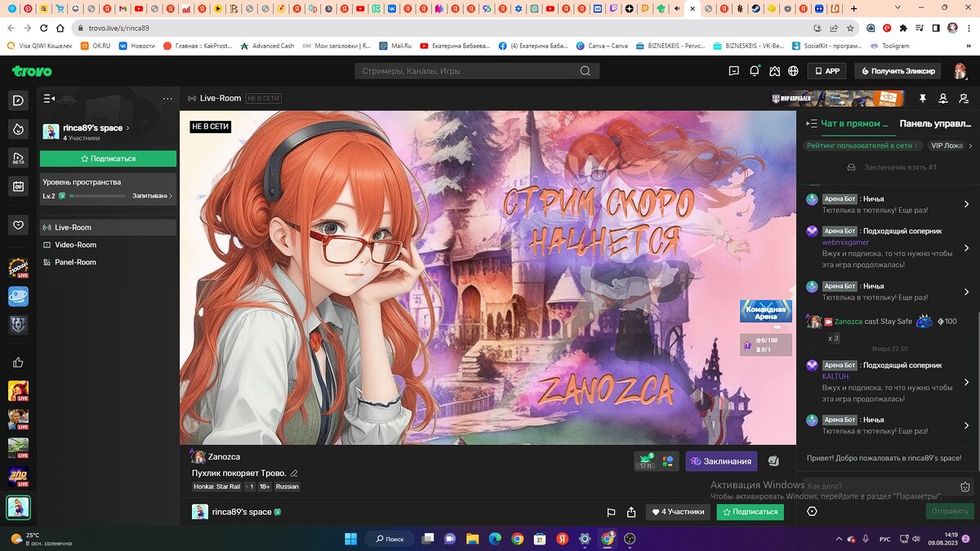Open the notifications bell icon
Viewport: 980px width, 551px height.
[755, 71]
